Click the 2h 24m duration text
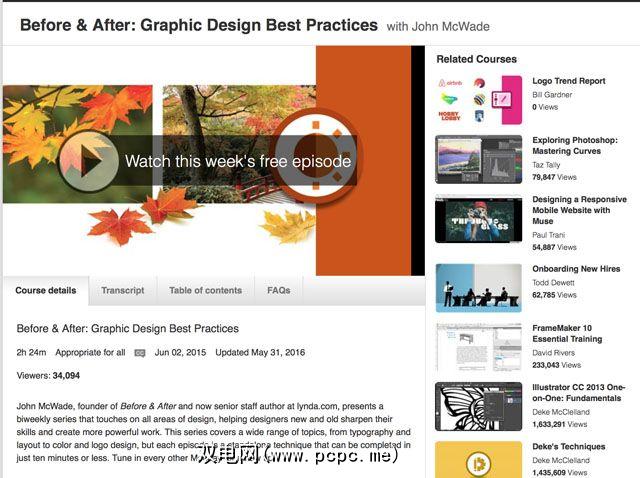The image size is (640, 478). (x=31, y=352)
